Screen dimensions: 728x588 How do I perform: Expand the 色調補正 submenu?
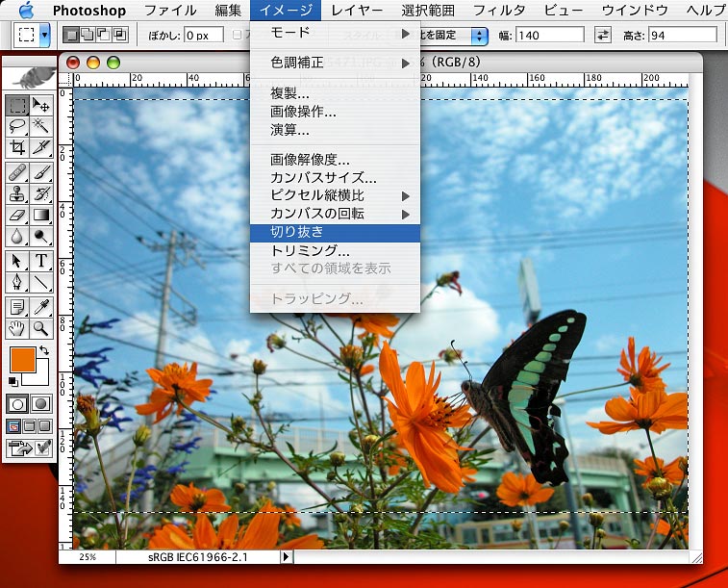pos(336,63)
